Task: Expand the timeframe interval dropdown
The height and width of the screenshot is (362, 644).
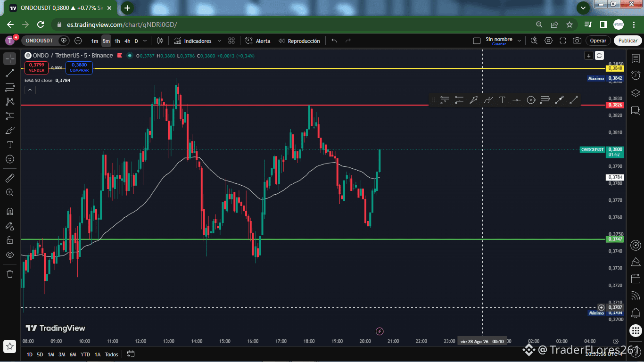Action: coord(145,41)
